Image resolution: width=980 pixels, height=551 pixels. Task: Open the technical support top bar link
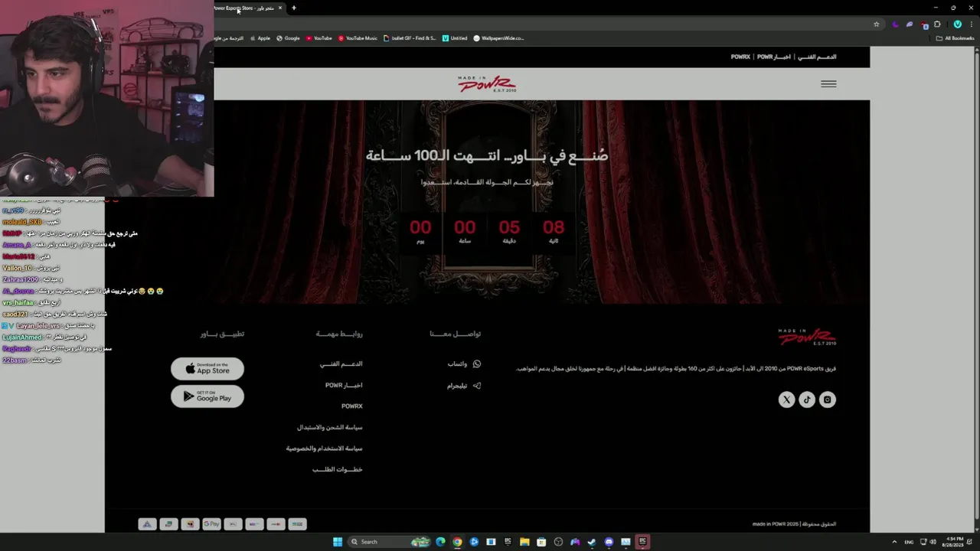[817, 57]
